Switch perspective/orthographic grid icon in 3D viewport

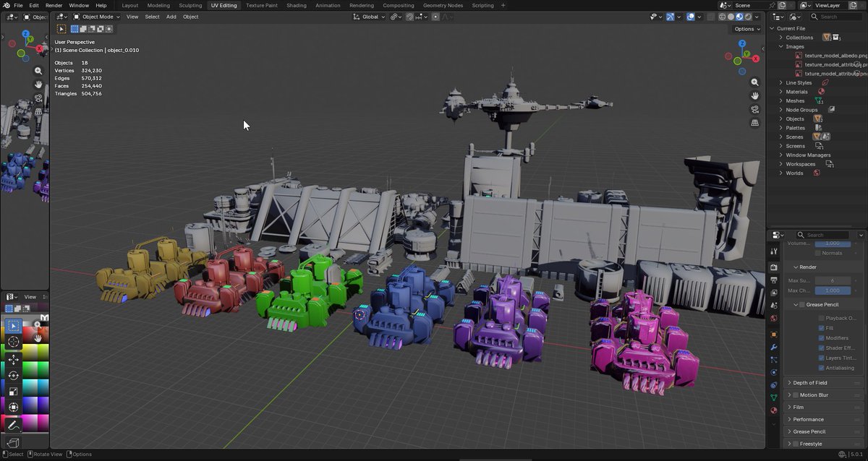click(x=754, y=123)
